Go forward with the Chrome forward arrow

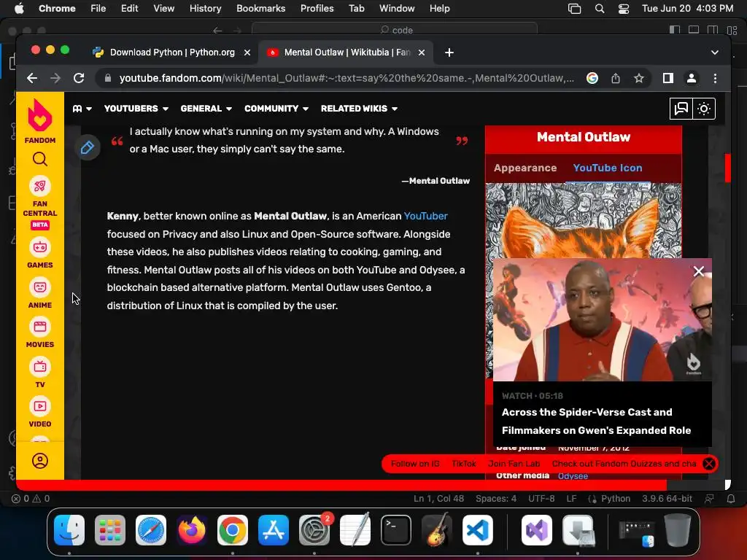[55, 78]
